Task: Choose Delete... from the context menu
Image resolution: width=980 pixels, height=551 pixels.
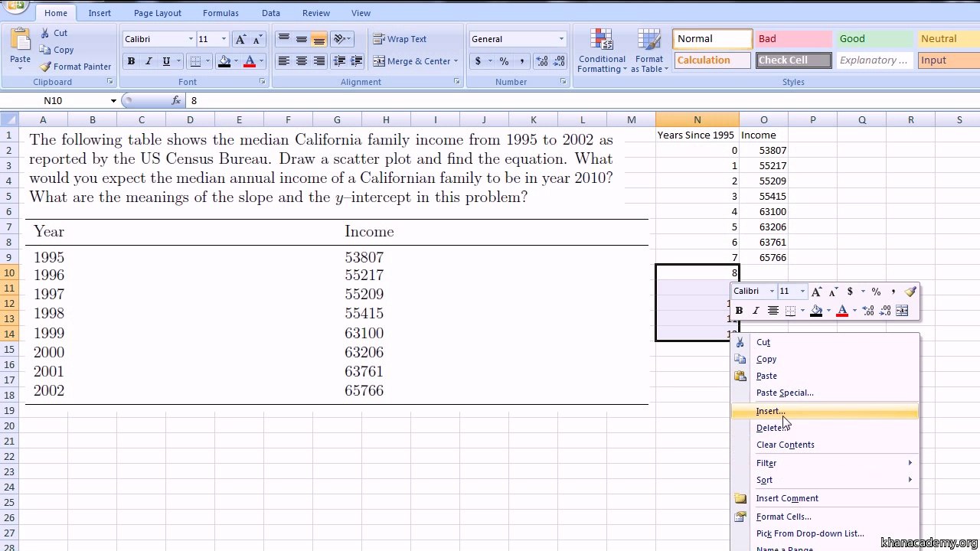Action: pos(825,428)
